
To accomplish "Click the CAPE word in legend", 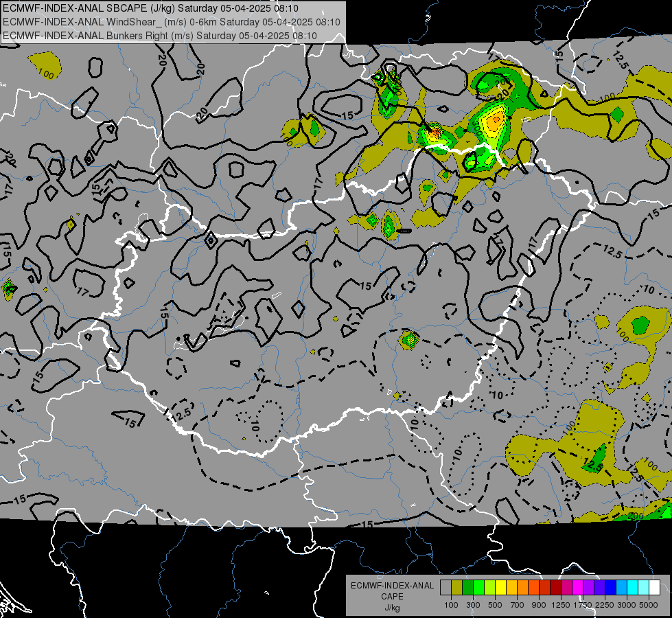I will tap(392, 597).
